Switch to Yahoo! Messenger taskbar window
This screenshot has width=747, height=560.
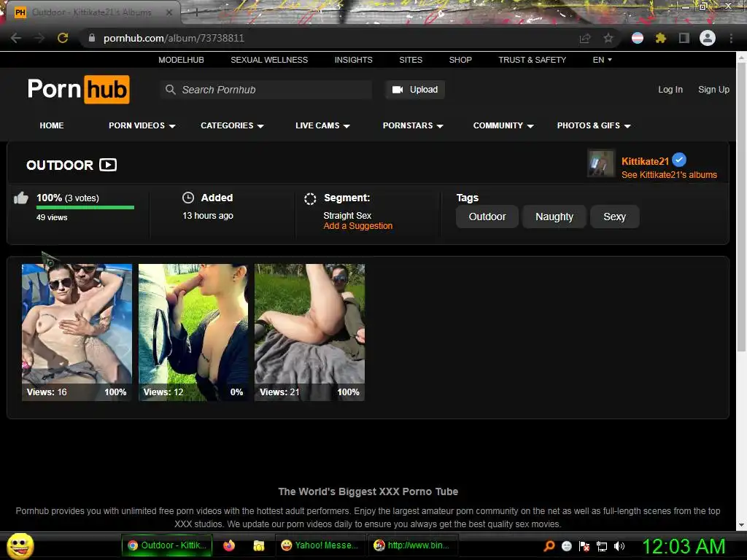(x=320, y=545)
